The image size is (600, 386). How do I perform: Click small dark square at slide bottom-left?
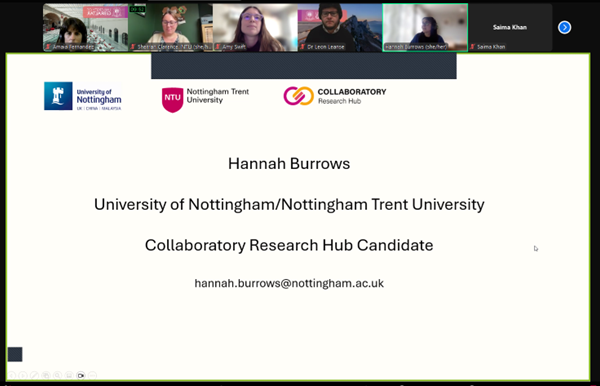(x=15, y=354)
